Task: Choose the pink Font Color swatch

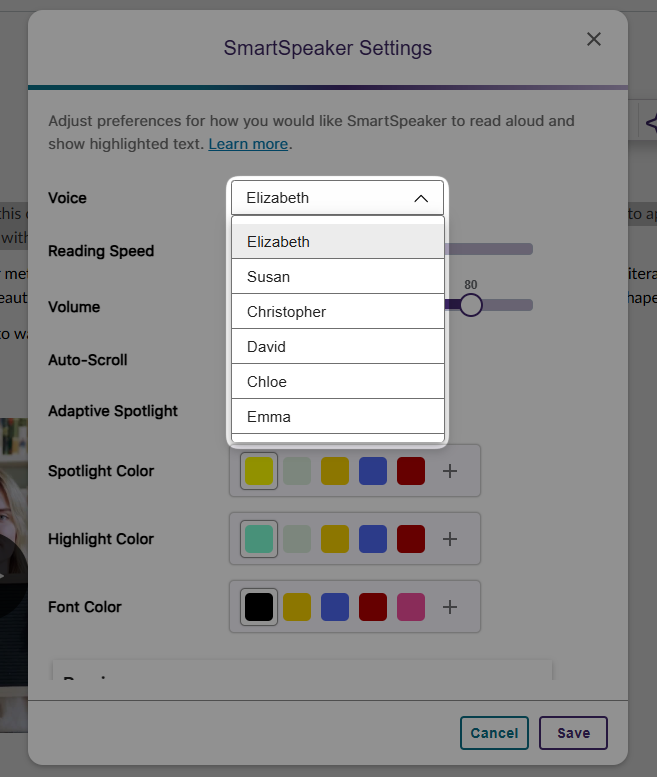Action: (411, 607)
